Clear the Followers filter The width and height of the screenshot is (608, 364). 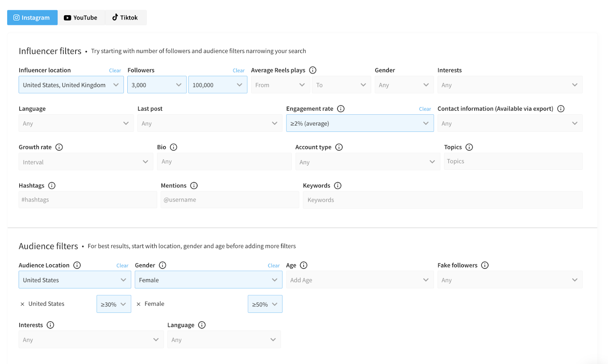tap(238, 71)
